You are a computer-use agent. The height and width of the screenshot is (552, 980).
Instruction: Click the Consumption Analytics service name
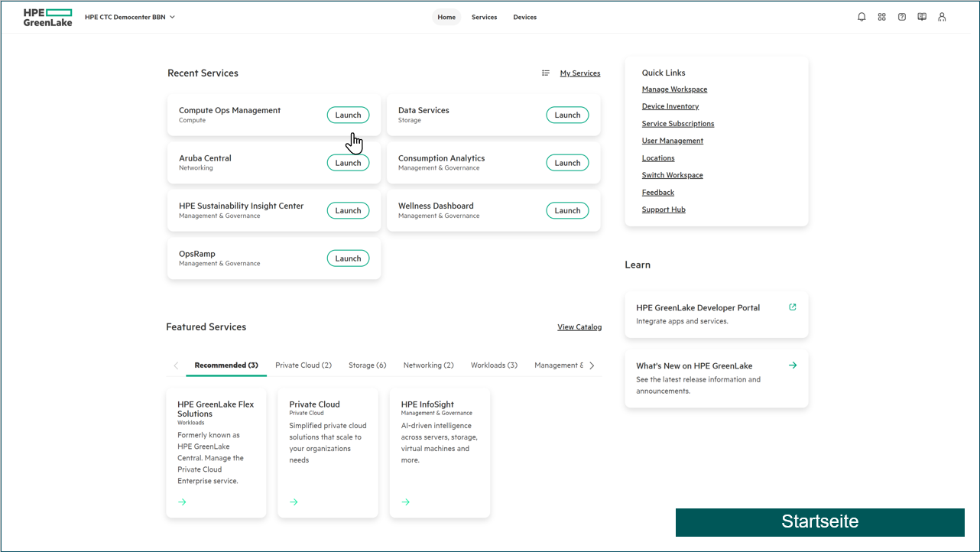(x=441, y=158)
